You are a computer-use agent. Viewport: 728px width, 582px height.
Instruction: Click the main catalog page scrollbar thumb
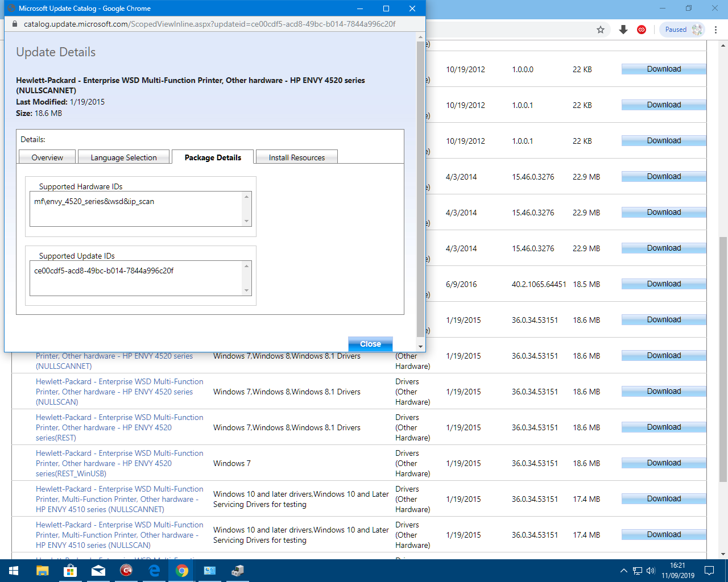click(x=723, y=358)
